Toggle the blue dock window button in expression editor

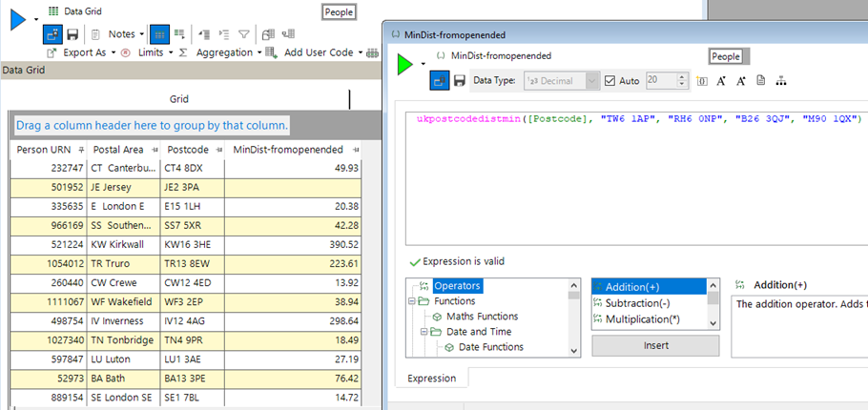point(439,81)
